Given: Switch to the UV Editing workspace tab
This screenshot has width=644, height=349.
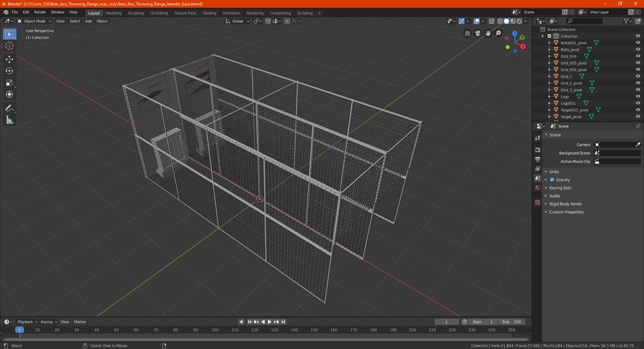Looking at the screenshot, I should (159, 13).
